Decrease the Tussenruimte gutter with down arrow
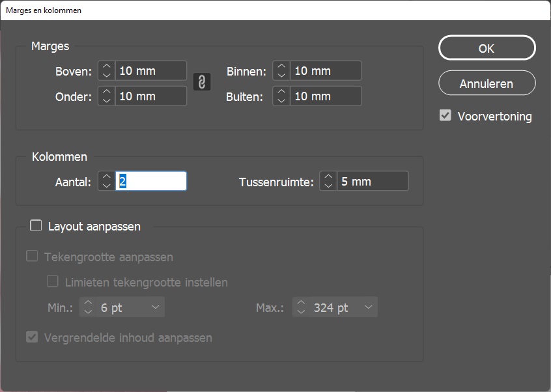The image size is (551, 392). [328, 186]
